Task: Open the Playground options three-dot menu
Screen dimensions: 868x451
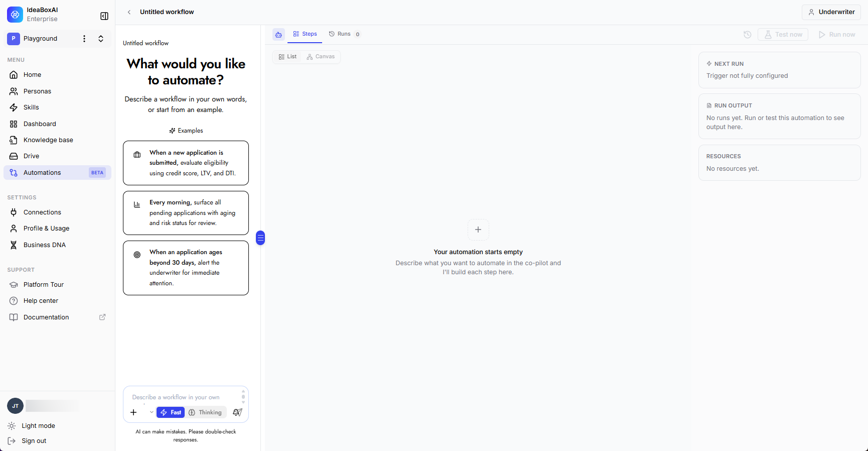Action: pyautogui.click(x=84, y=39)
